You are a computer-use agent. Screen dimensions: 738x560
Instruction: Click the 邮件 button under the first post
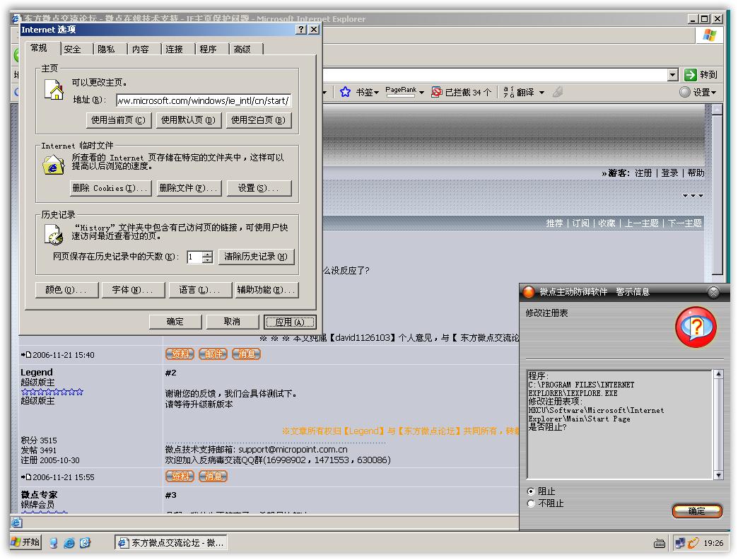click(213, 354)
